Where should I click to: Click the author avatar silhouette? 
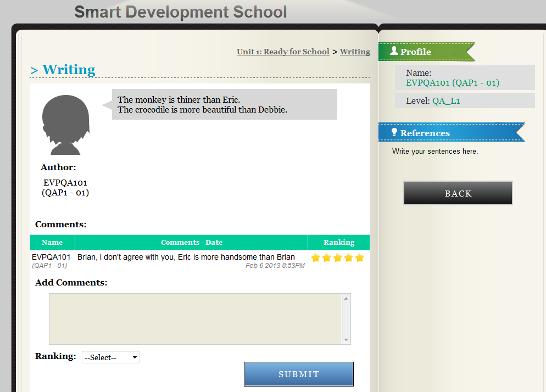[x=65, y=125]
